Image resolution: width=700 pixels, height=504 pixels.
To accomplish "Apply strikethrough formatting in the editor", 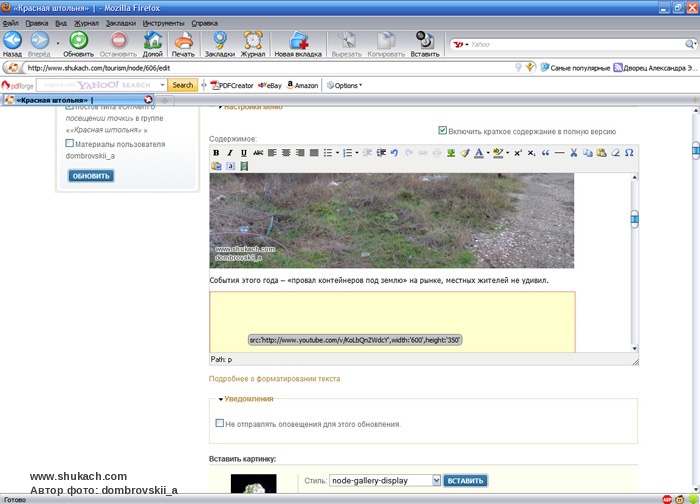I will pyautogui.click(x=258, y=153).
